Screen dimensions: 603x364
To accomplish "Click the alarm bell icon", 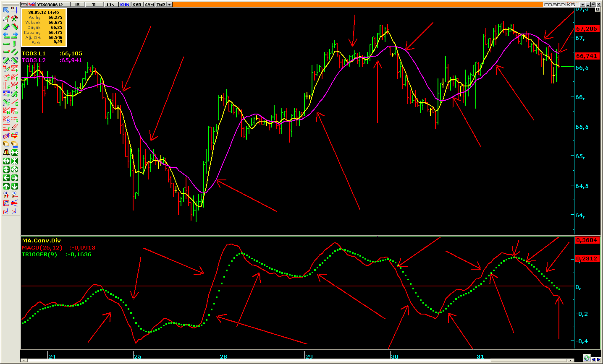I will [x=6, y=153].
